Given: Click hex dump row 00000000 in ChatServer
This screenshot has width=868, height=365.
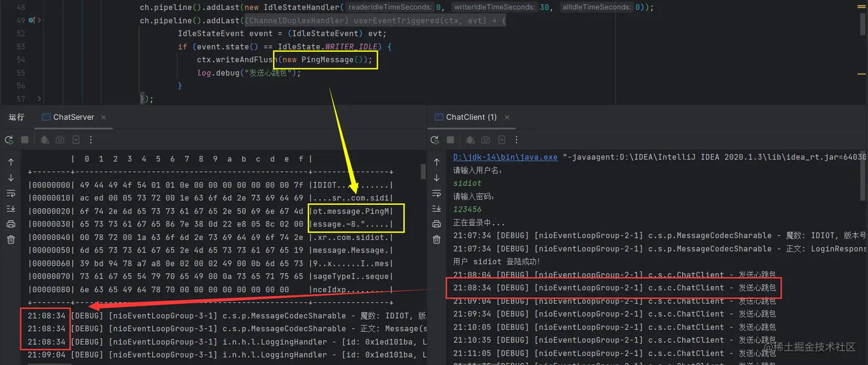Looking at the screenshot, I should (x=211, y=185).
